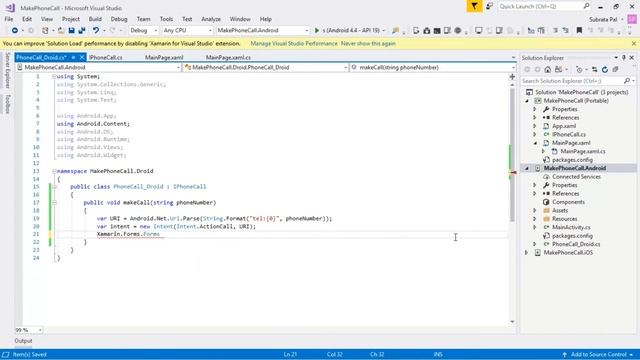Click the Navigate Backward toolbar icon
The width and height of the screenshot is (640, 360).
pos(15,31)
